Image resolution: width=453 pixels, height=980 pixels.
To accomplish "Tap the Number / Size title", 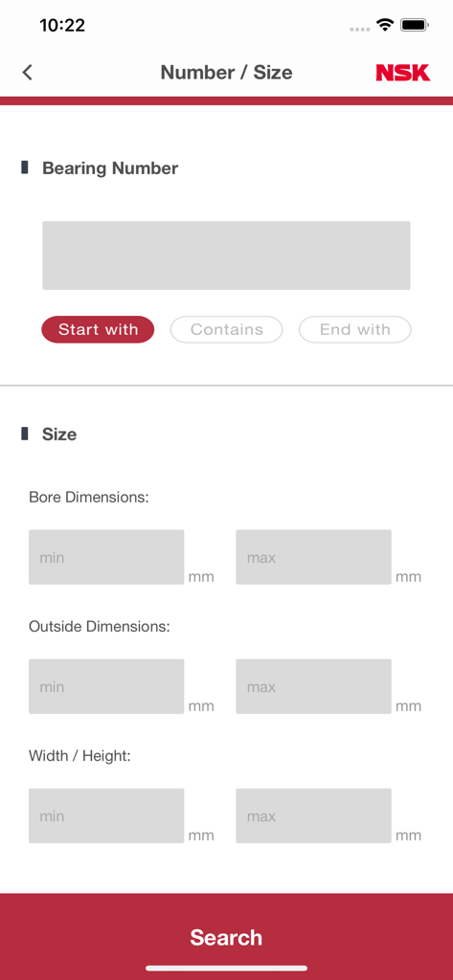I will pos(226,73).
